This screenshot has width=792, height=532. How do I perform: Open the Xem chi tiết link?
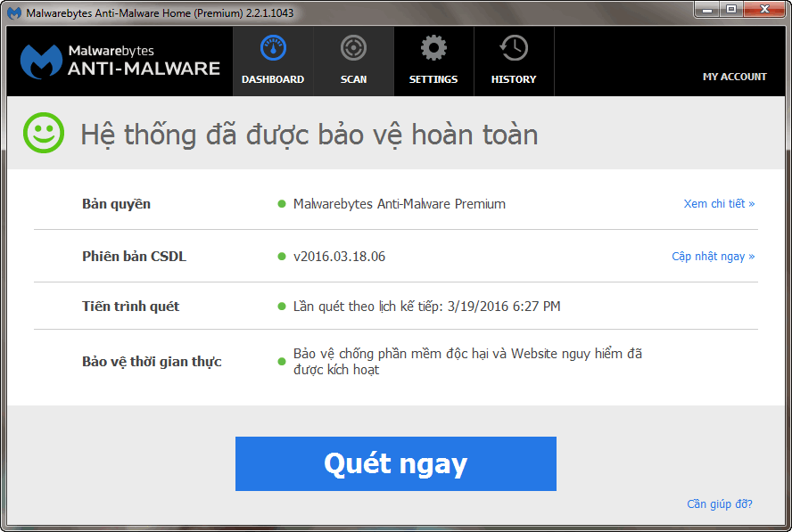(719, 204)
